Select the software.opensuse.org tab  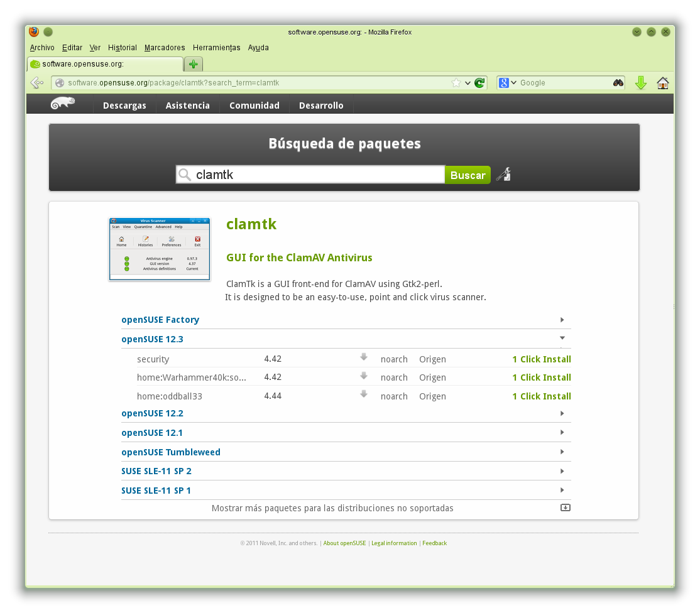(x=106, y=64)
